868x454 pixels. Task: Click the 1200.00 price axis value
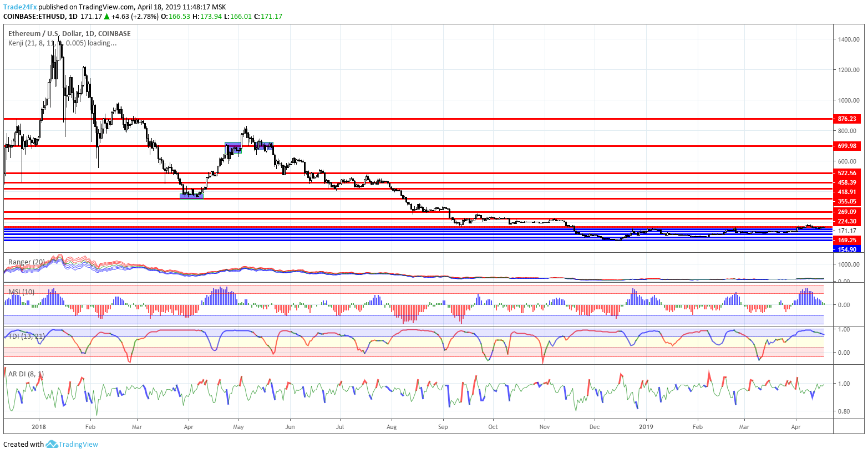[x=849, y=70]
